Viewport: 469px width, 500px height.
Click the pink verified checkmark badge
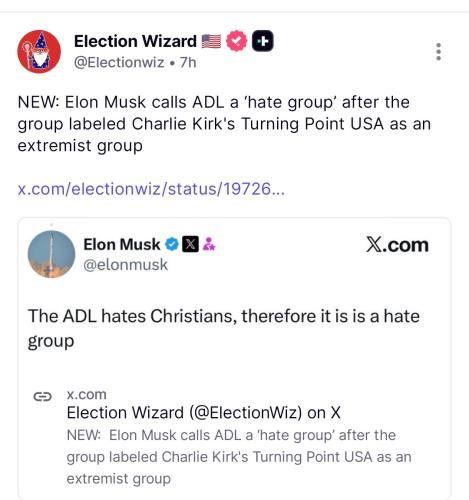point(237,41)
